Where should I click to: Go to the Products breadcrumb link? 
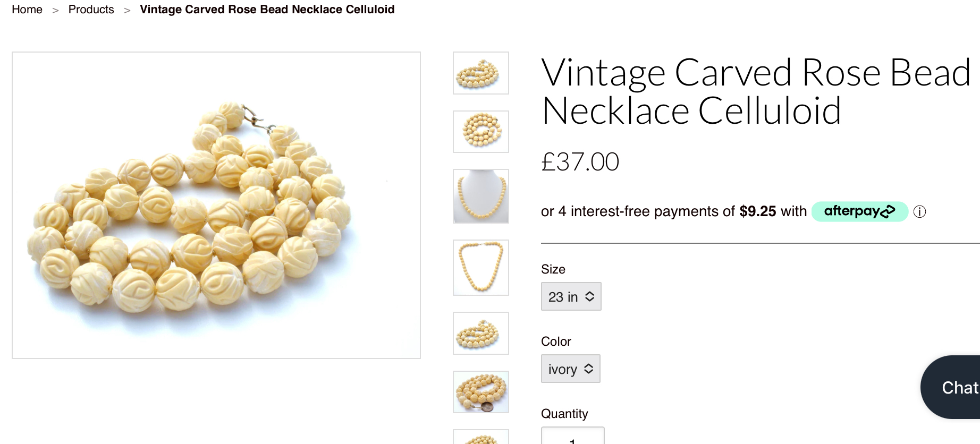91,10
